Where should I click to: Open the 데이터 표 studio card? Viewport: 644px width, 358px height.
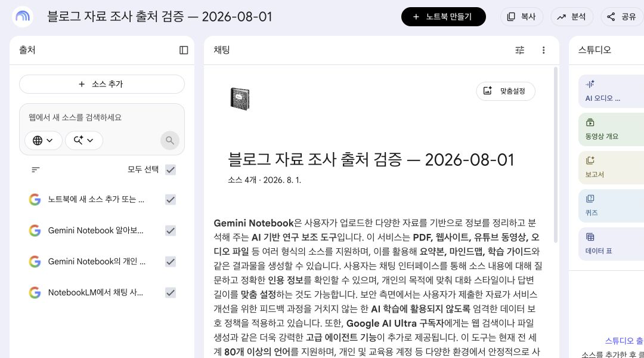point(611,244)
